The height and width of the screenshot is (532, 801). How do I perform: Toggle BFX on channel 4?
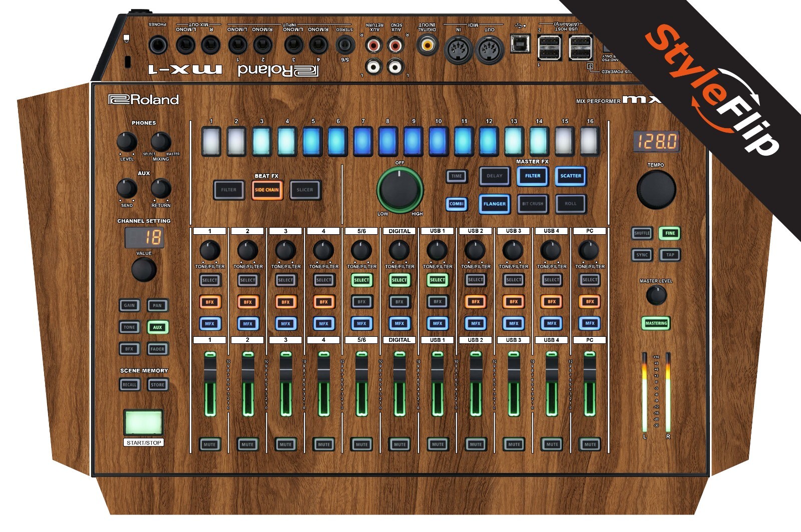pos(323,302)
